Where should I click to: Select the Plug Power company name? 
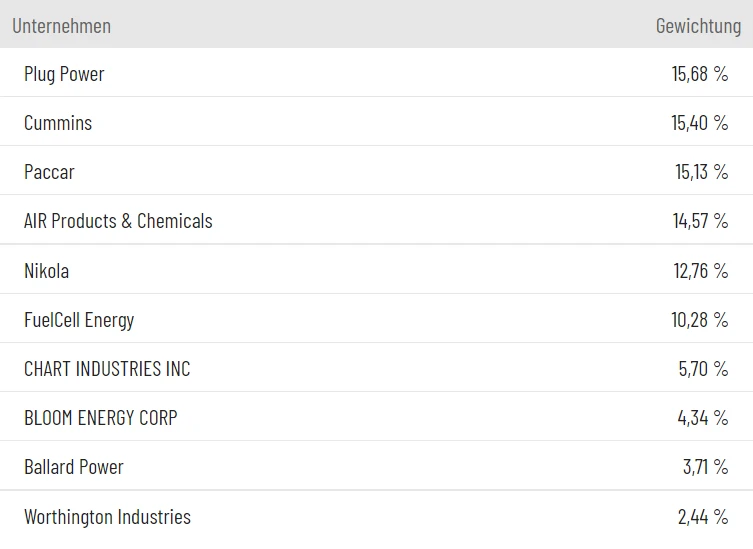pyautogui.click(x=64, y=74)
